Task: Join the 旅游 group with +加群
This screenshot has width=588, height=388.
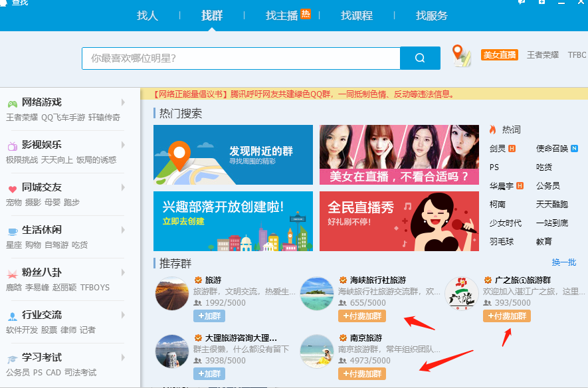Action: coord(209,316)
